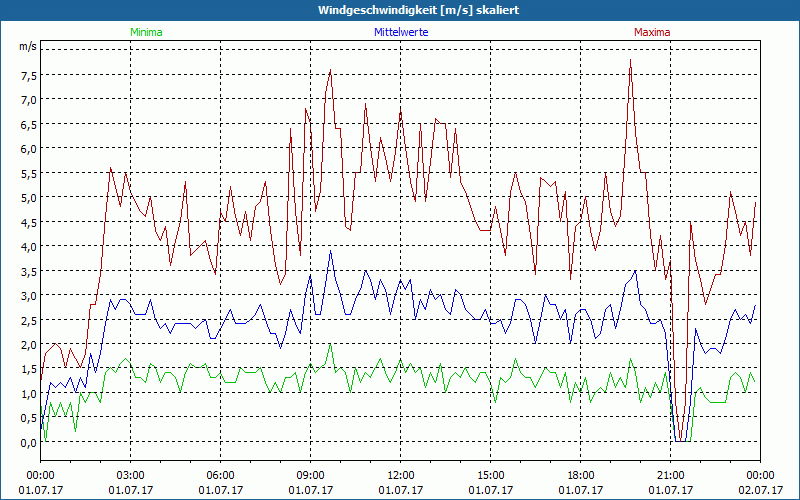Select the red 'Maxima' legend label

[x=652, y=32]
